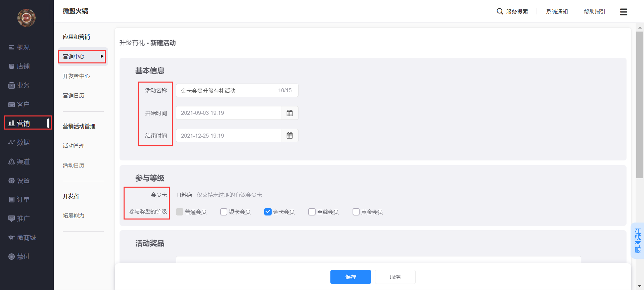Open the 微商城 mall sidebar item
Screen dimensions: 644x290
click(x=22, y=238)
